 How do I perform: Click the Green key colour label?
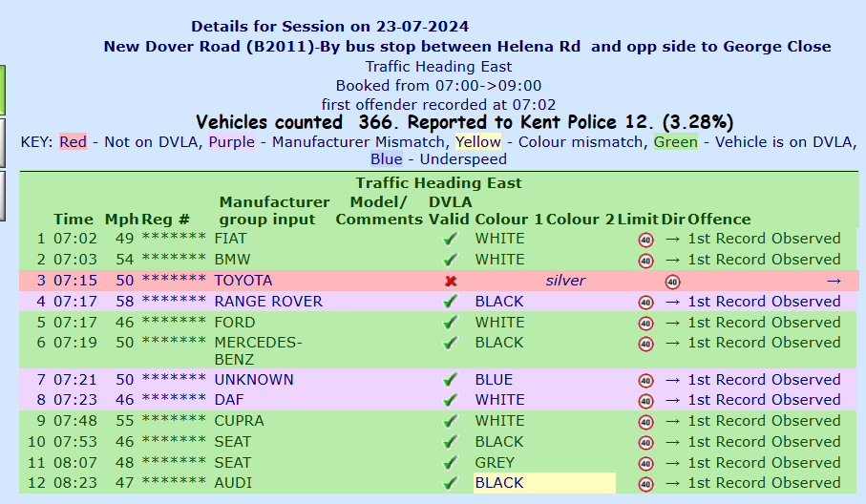675,142
